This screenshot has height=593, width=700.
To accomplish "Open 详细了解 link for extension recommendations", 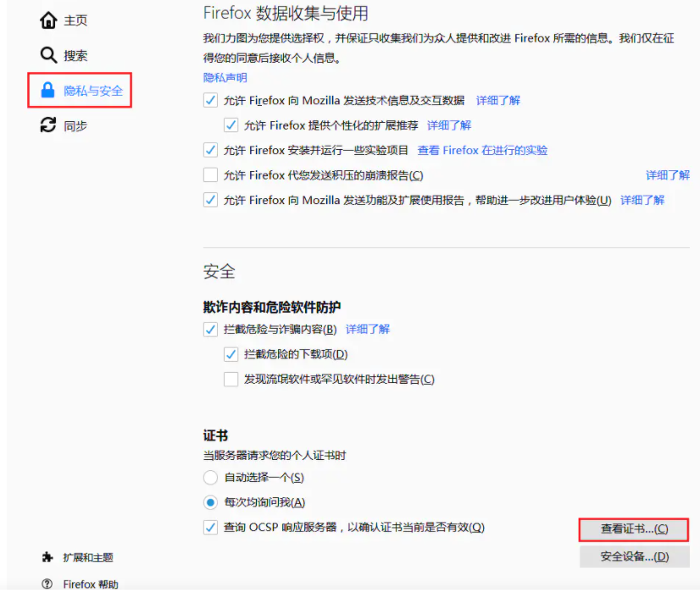I will (449, 125).
